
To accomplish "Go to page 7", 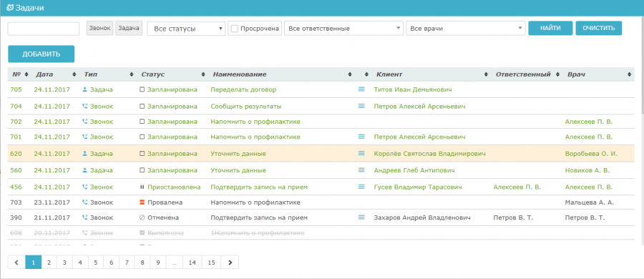I will (127, 262).
